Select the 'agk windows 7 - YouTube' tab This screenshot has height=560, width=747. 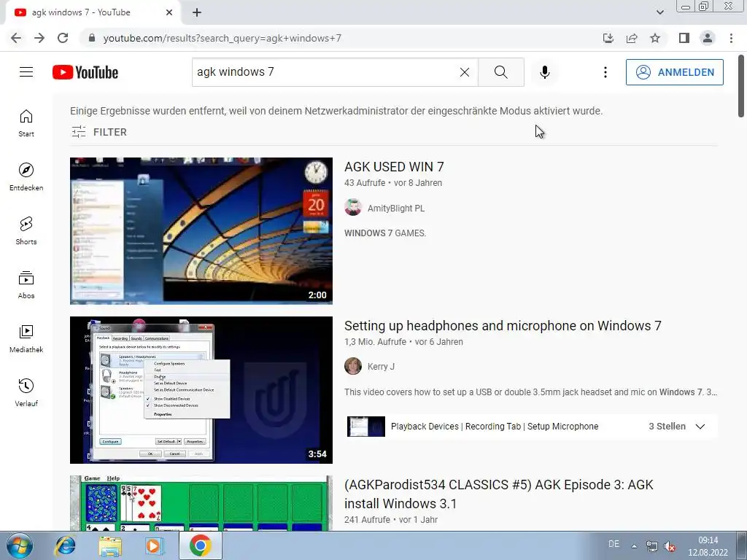coord(93,12)
